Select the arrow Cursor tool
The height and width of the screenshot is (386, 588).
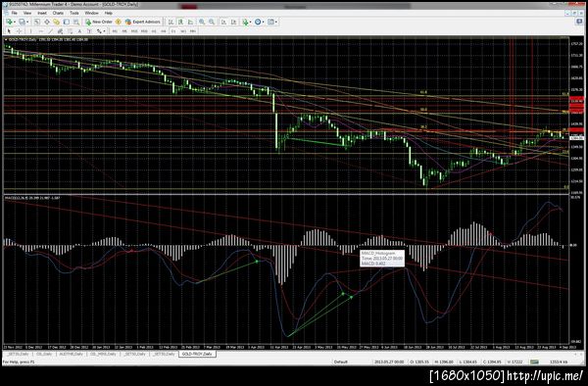[x=9, y=31]
